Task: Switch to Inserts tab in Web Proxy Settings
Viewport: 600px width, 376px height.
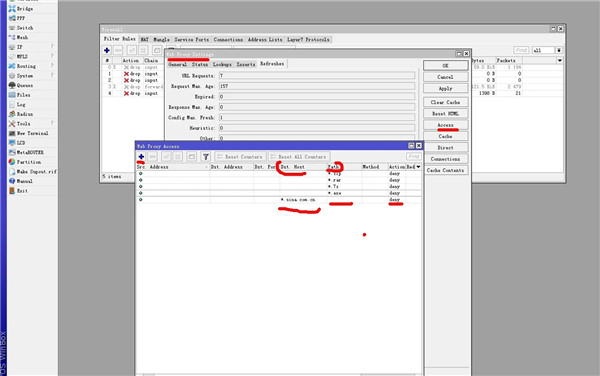Action: pos(246,64)
